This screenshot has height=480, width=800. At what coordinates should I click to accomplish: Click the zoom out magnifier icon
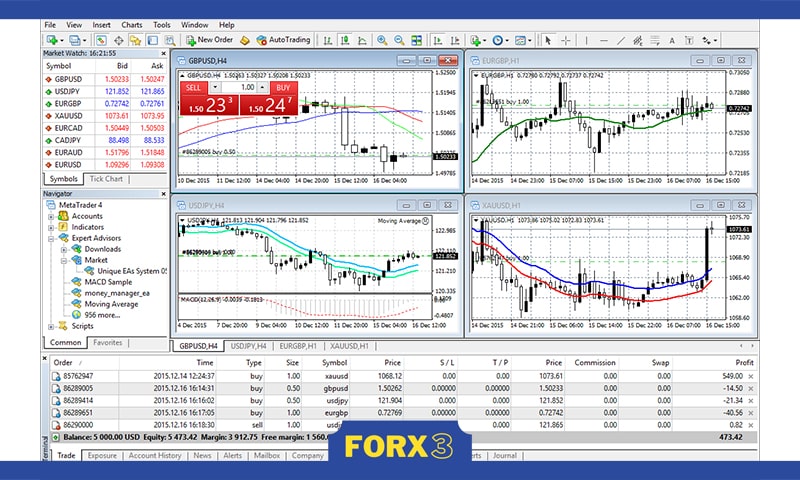pyautogui.click(x=398, y=40)
